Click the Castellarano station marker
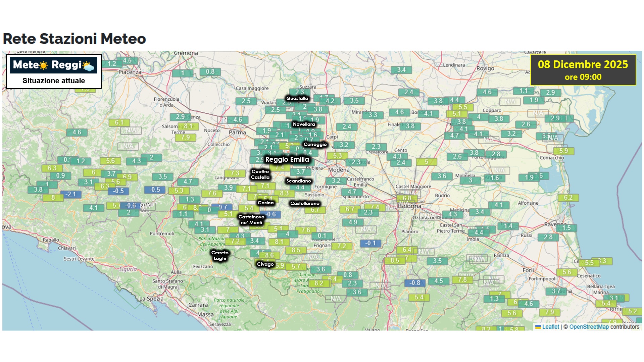The height and width of the screenshot is (362, 644). (305, 203)
